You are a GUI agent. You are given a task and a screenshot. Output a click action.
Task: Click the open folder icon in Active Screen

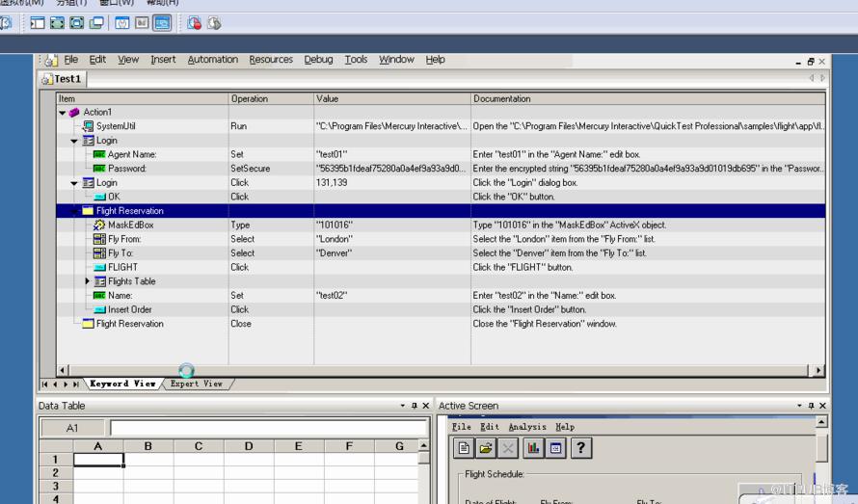(485, 448)
